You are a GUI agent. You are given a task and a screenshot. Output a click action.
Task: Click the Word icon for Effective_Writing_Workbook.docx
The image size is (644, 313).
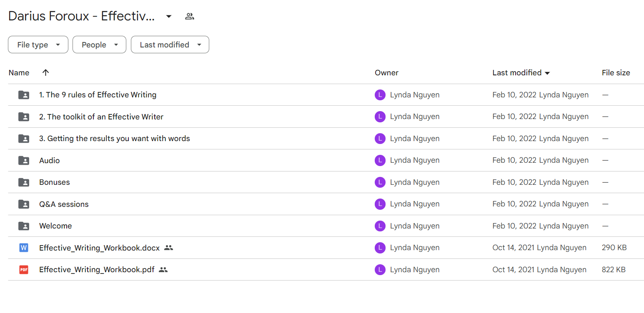24,248
